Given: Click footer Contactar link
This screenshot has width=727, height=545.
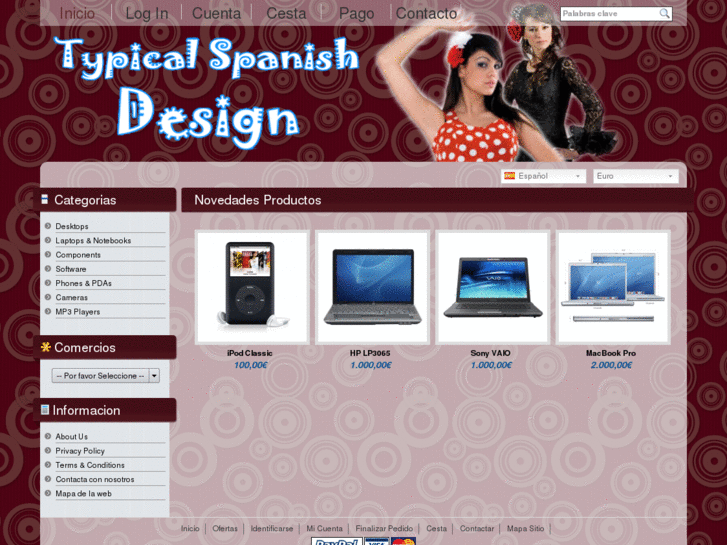Looking at the screenshot, I should click(x=477, y=528).
